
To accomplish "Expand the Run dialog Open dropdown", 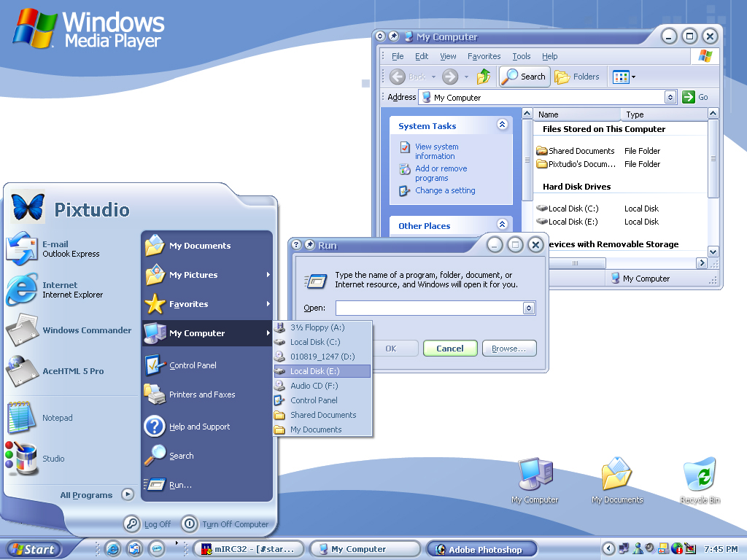I will [x=529, y=308].
